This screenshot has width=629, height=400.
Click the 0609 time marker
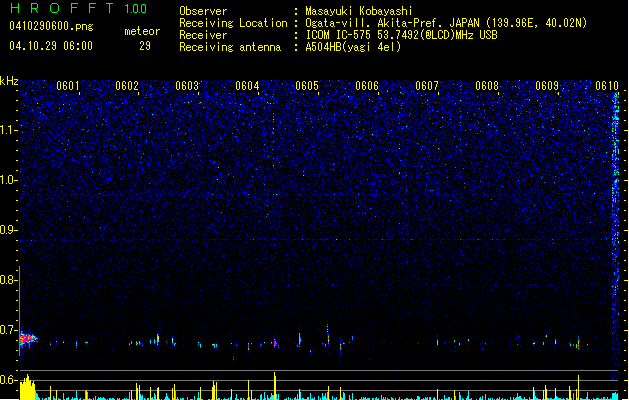click(547, 86)
